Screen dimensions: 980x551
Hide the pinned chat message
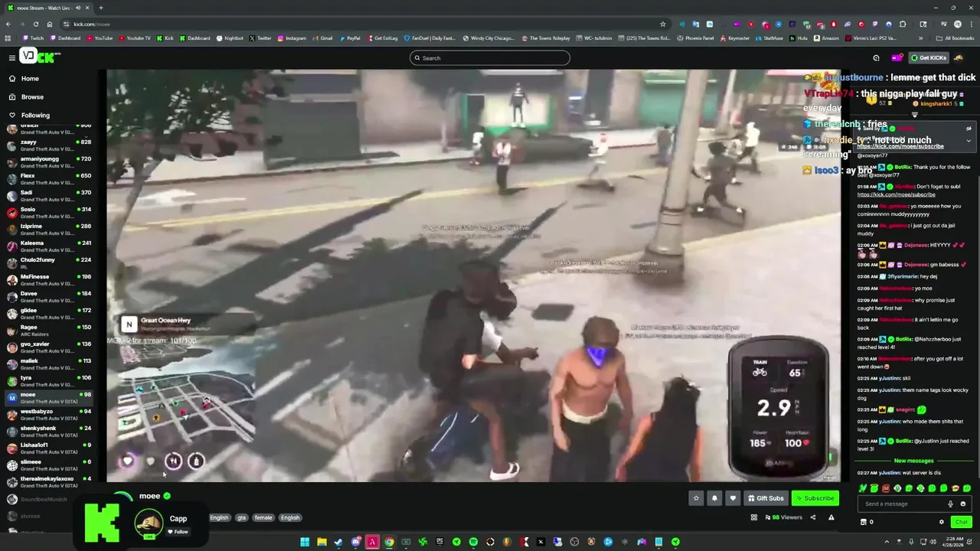point(969,129)
